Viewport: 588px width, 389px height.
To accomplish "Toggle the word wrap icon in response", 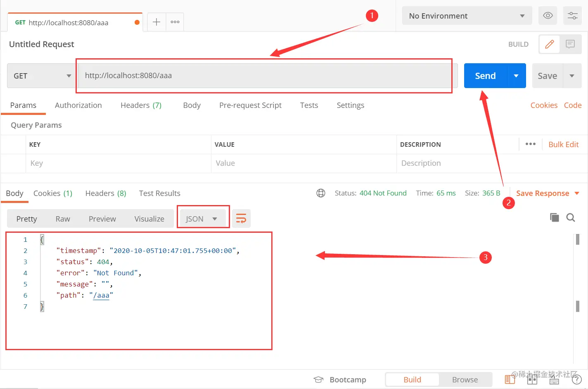I will point(241,218).
